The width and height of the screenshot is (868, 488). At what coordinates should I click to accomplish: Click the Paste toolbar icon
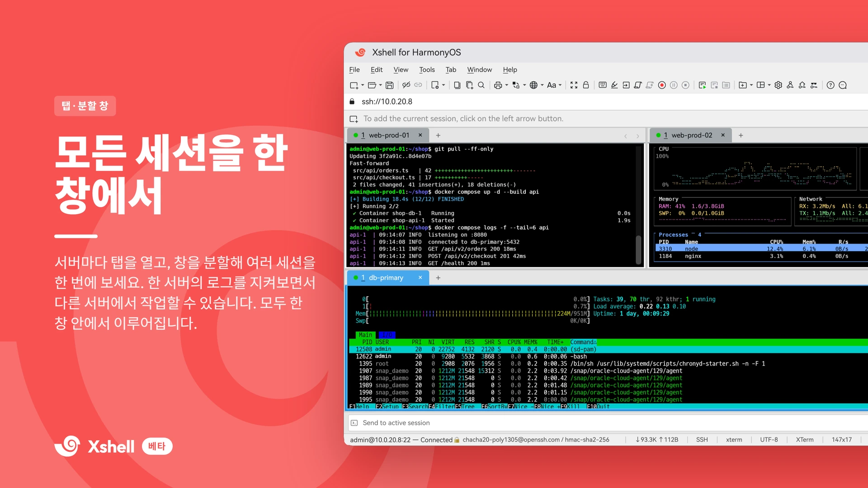coord(469,85)
